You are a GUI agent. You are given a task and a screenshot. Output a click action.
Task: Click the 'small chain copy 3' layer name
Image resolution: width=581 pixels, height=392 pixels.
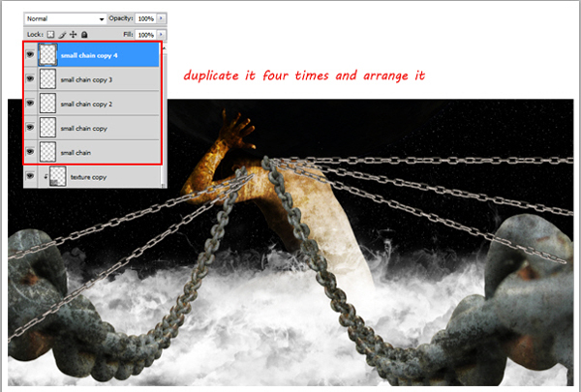[x=86, y=79]
